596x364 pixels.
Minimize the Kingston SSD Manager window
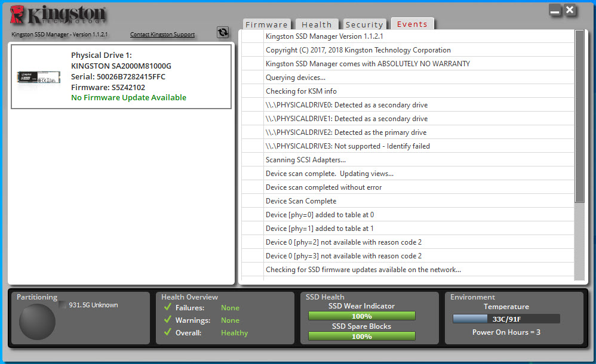tap(555, 10)
